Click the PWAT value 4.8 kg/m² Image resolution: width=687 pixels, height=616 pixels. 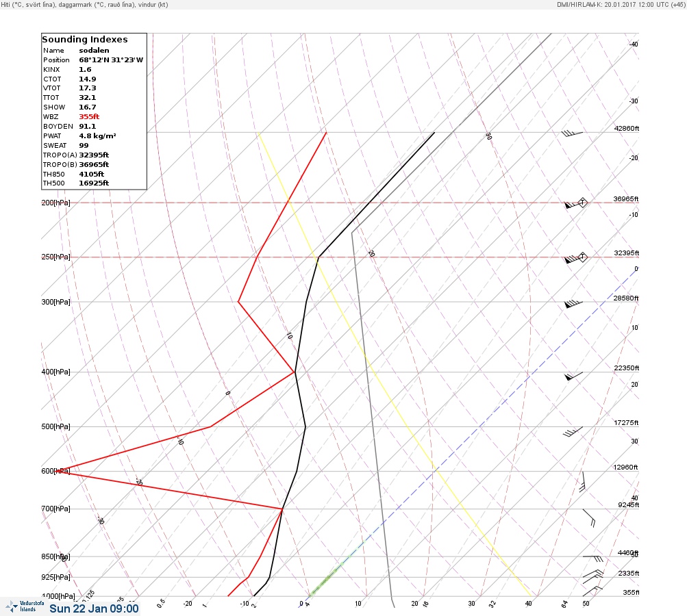[97, 136]
